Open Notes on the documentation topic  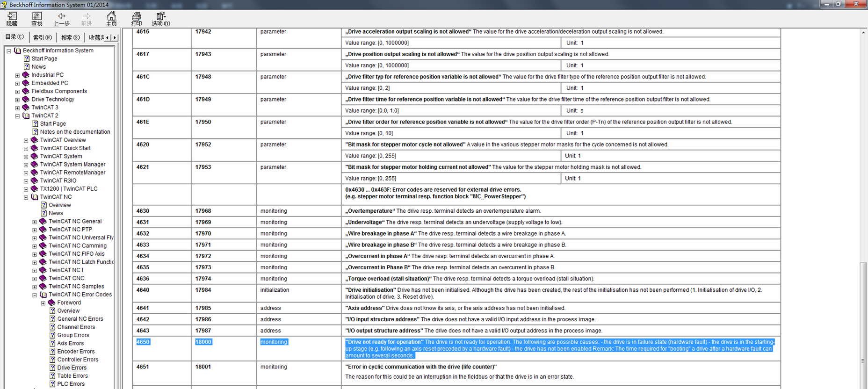coord(75,132)
